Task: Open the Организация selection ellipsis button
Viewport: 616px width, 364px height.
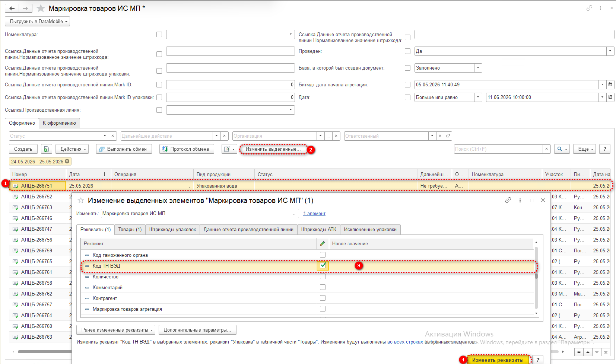Action: click(328, 136)
